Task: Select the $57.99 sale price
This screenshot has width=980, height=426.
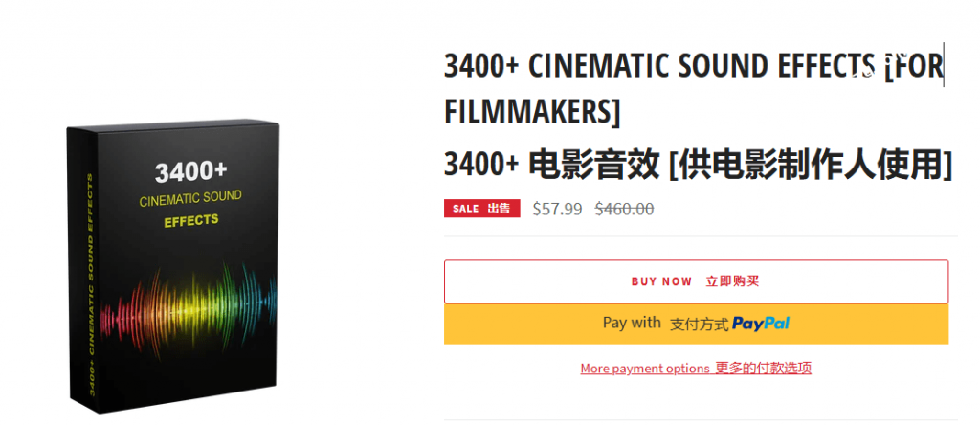Action: (557, 209)
